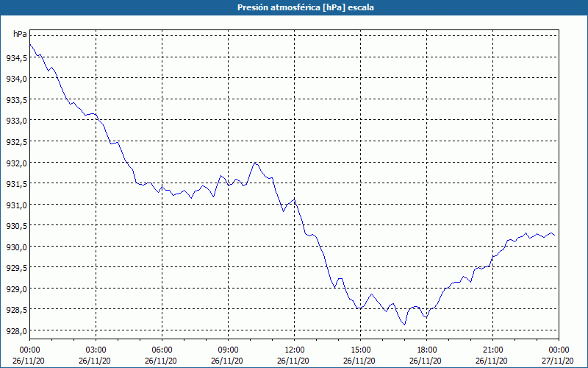Click the 15:00 time axis label
Screen dimensions: 588x368
click(x=360, y=350)
